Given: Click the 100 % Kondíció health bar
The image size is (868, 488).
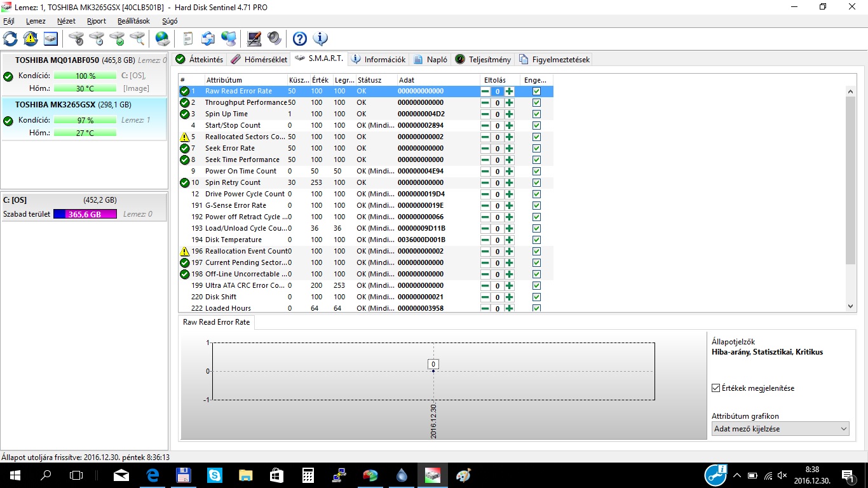Looking at the screenshot, I should (x=85, y=76).
